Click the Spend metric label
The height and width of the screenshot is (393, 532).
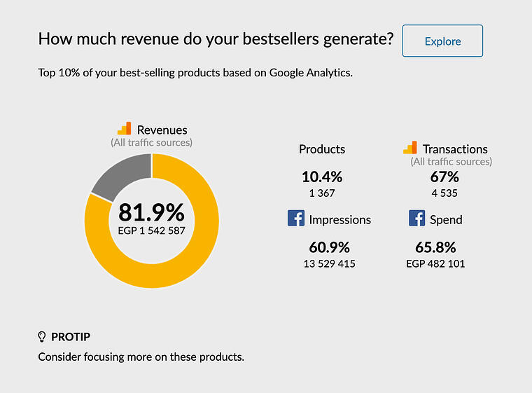click(x=446, y=219)
